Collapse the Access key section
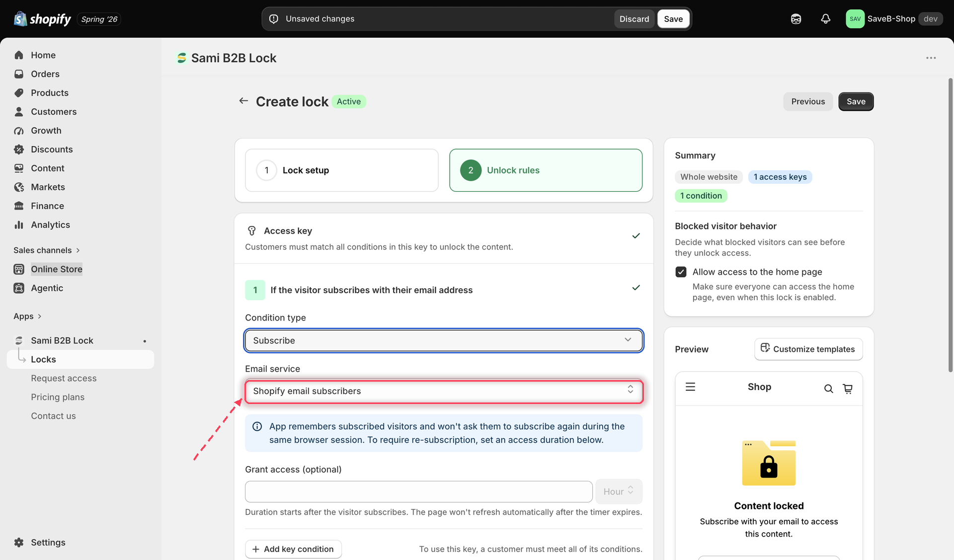This screenshot has height=560, width=954. (636, 236)
